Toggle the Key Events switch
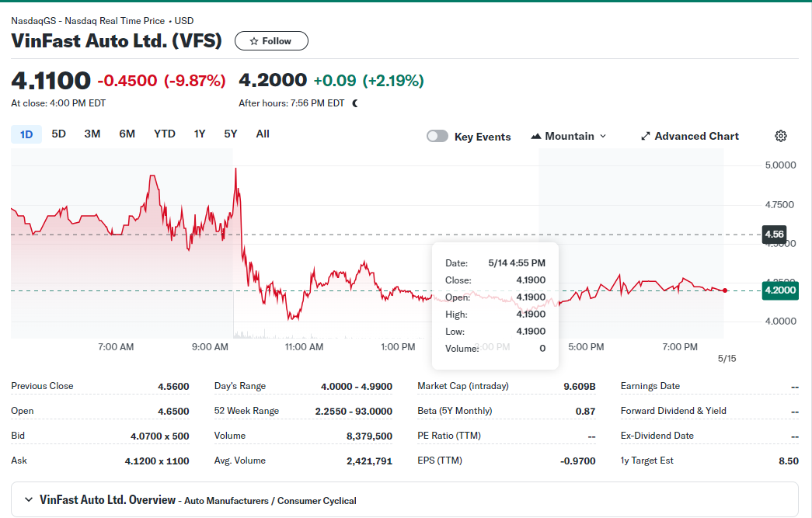This screenshot has width=812, height=518. [437, 136]
